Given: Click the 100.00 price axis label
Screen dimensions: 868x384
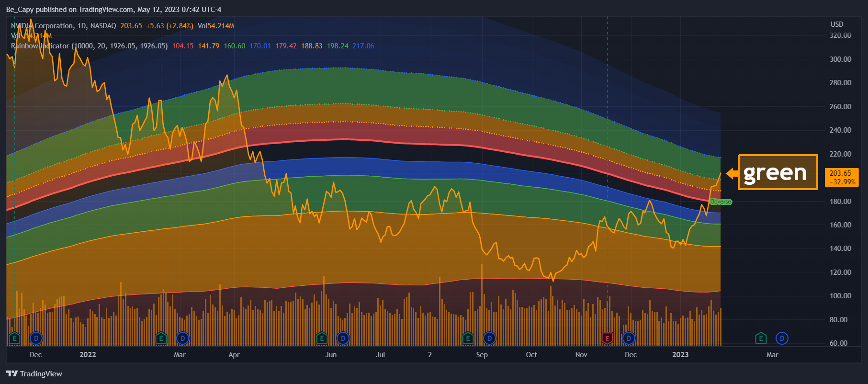Looking at the screenshot, I should coord(840,296).
